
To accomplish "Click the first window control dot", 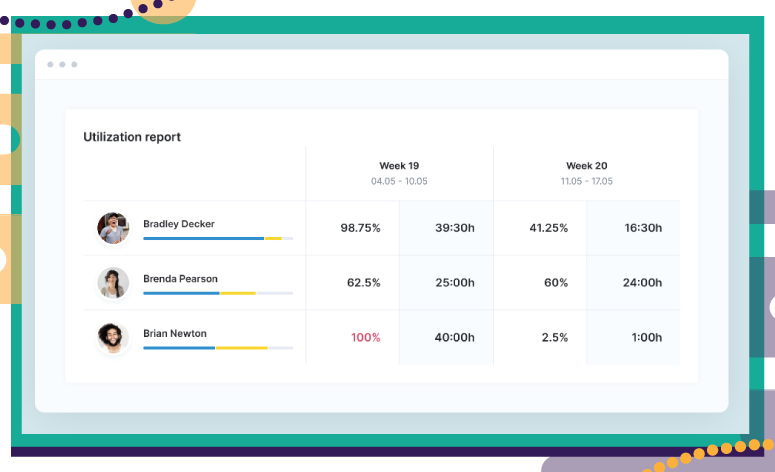I will [50, 64].
